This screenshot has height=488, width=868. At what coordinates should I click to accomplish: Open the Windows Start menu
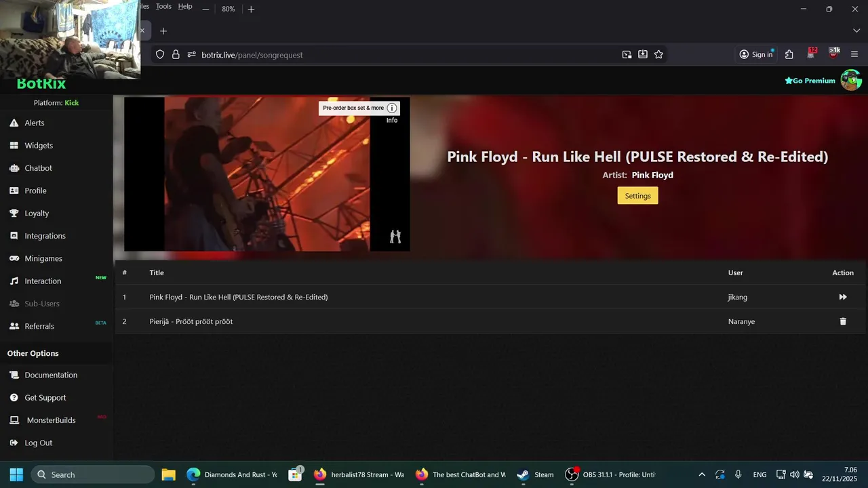[16, 474]
